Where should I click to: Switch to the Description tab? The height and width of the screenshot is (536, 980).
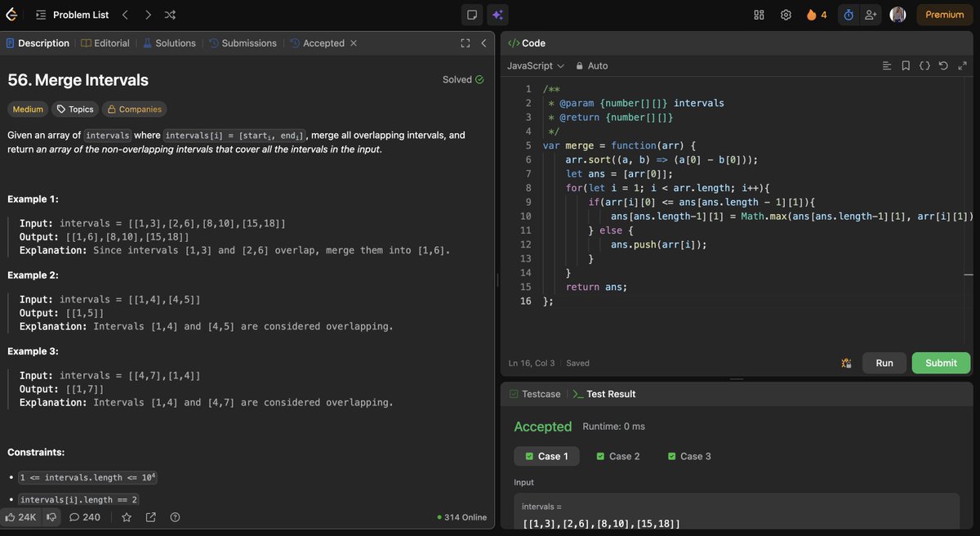(38, 43)
